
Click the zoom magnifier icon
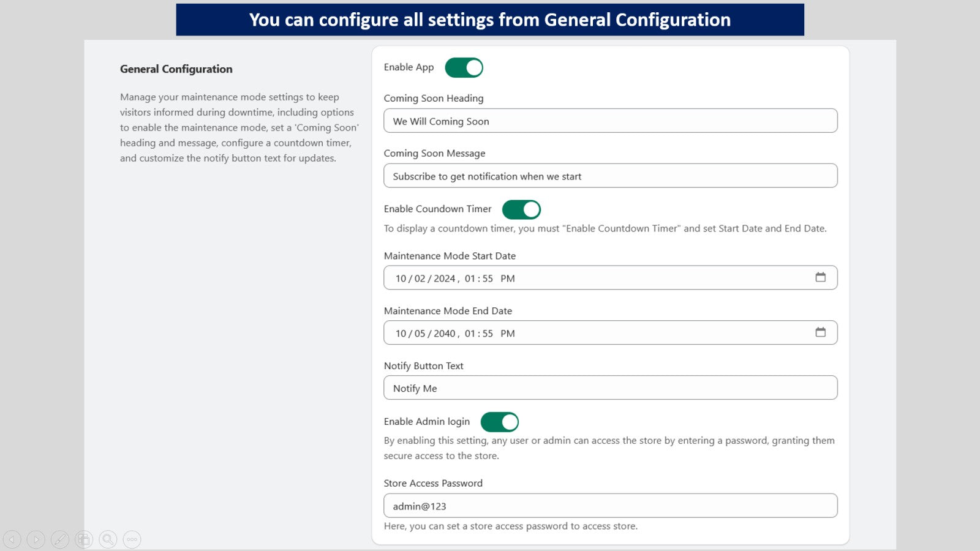click(108, 539)
